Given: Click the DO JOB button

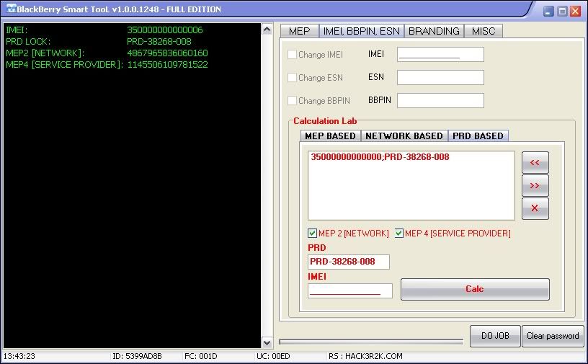Looking at the screenshot, I should (x=495, y=336).
